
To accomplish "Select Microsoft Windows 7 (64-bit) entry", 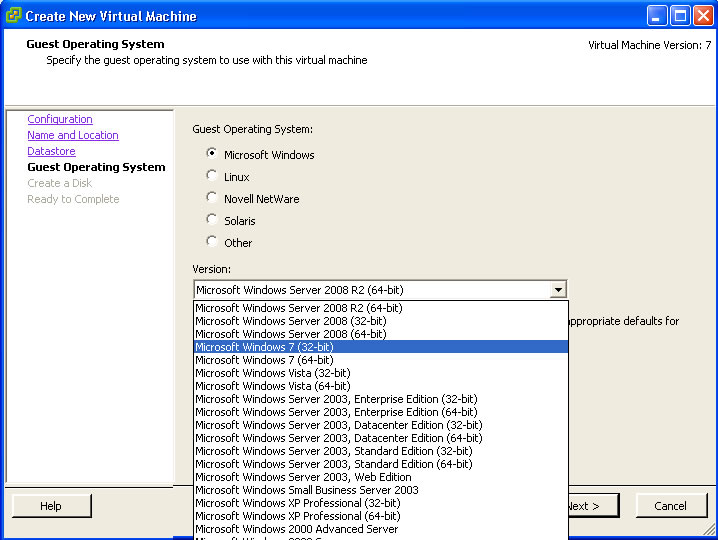I will tap(381, 360).
